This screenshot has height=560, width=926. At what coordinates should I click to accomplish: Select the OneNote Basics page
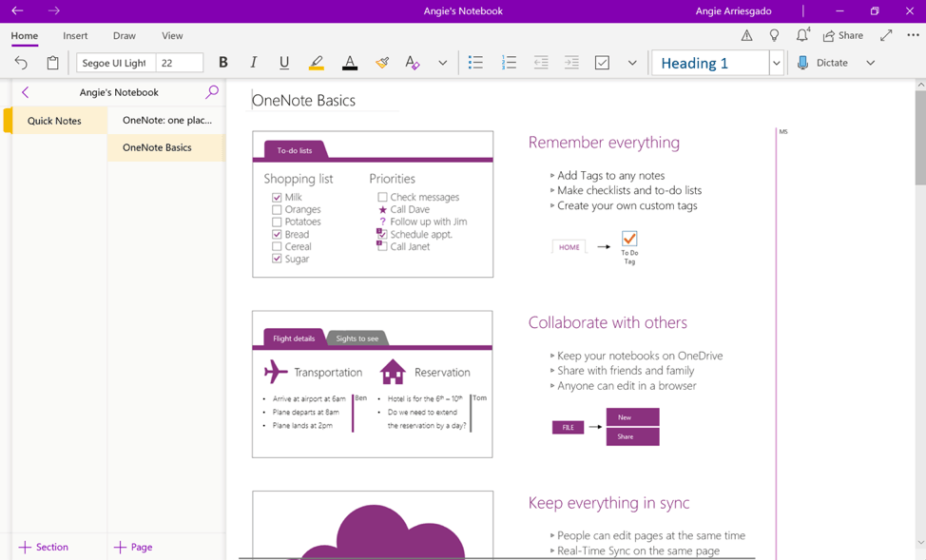166,147
